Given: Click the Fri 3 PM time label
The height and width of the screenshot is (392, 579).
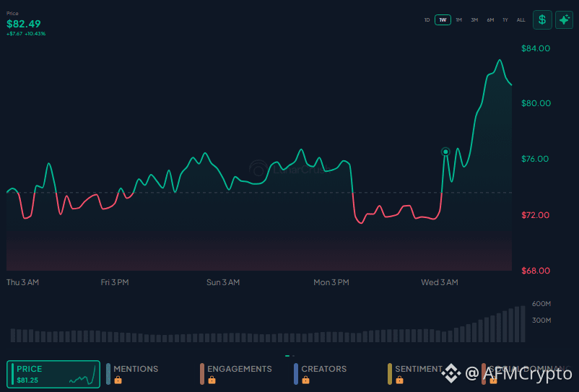Looking at the screenshot, I should click(x=115, y=282).
